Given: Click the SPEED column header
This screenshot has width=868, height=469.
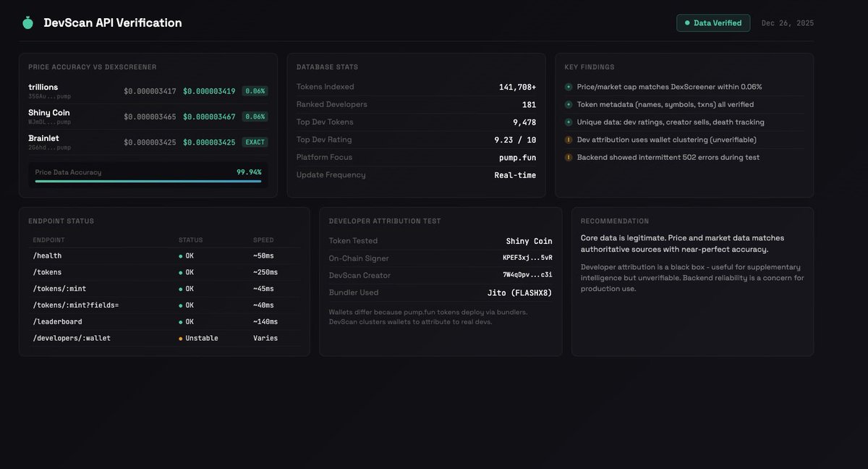Looking at the screenshot, I should coord(263,240).
